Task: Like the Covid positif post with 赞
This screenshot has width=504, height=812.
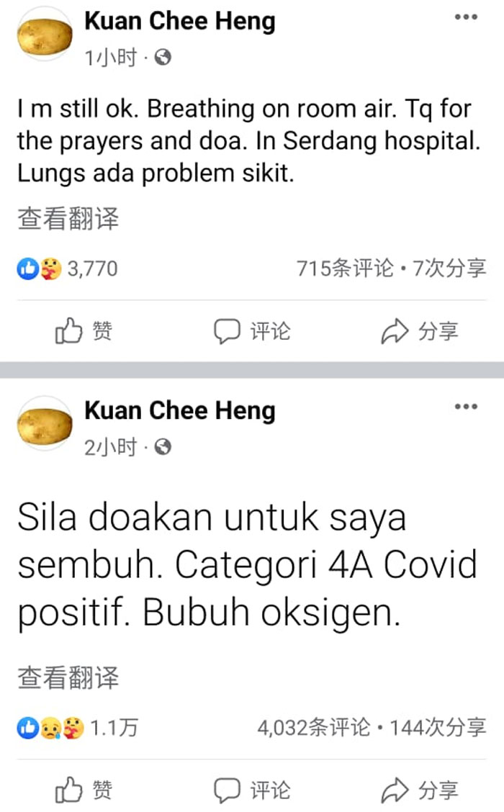Action: coord(84,790)
